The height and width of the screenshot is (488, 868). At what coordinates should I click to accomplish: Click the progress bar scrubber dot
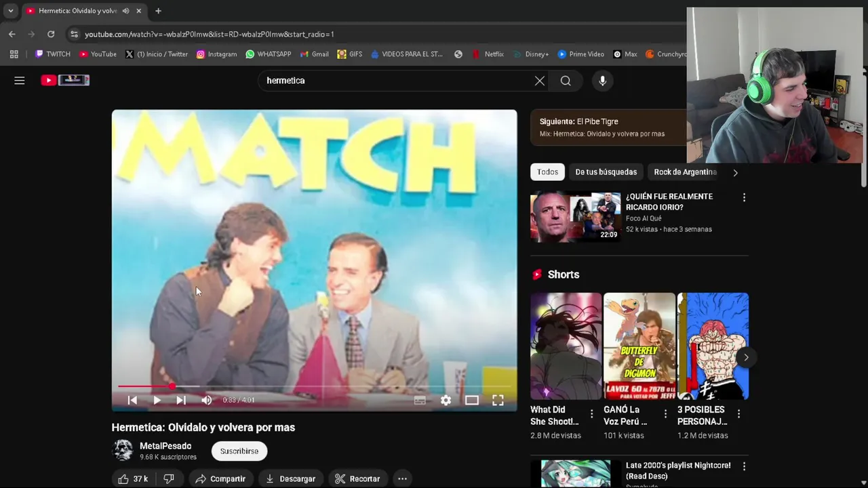[x=172, y=386]
